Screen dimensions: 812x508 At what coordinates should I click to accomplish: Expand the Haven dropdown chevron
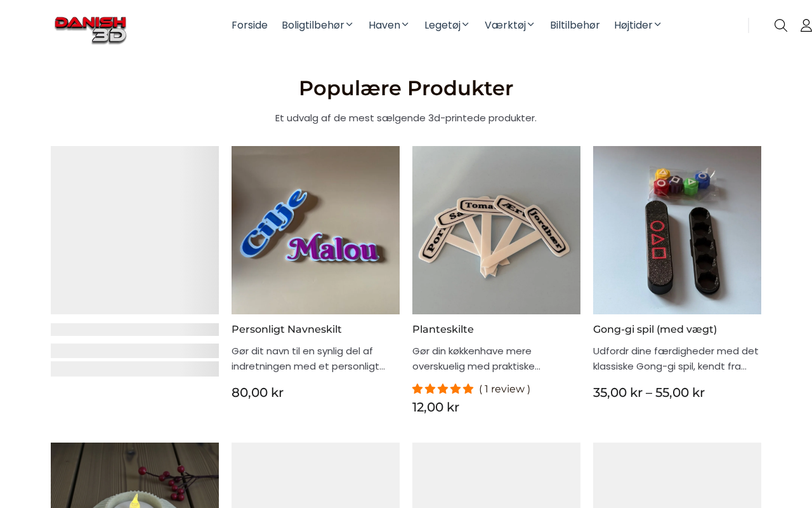405,25
